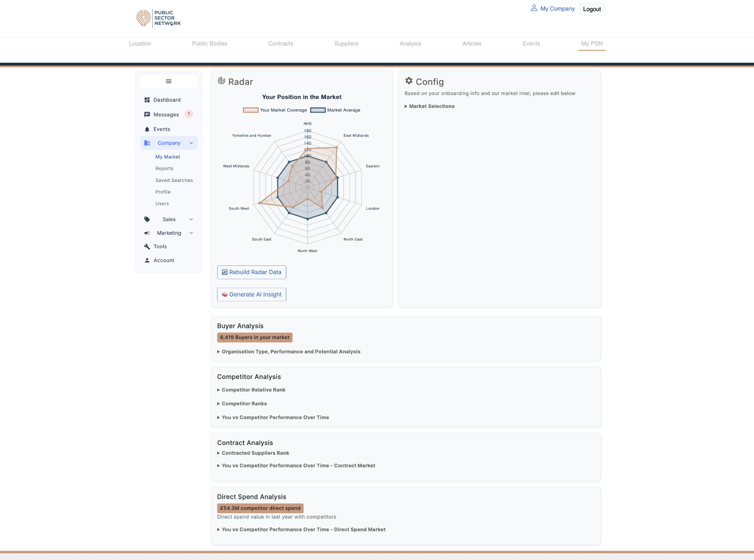Open the My Company link
This screenshot has height=560, width=754.
[557, 9]
